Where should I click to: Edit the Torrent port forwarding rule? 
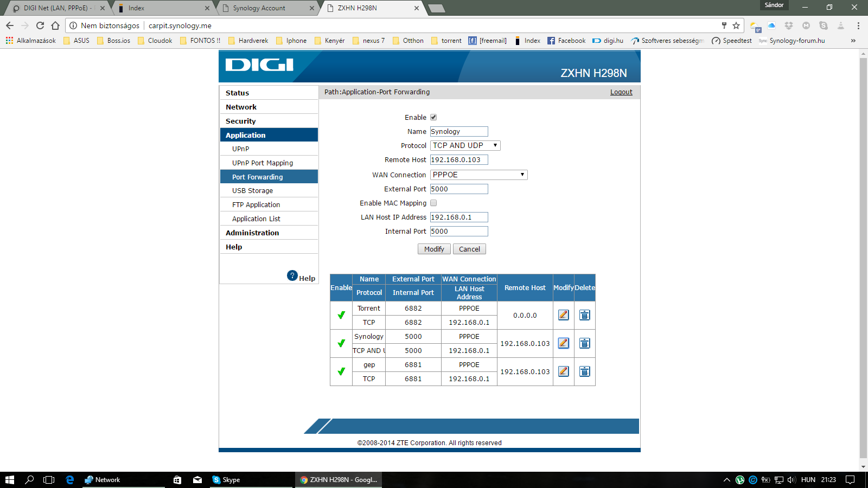(x=564, y=315)
